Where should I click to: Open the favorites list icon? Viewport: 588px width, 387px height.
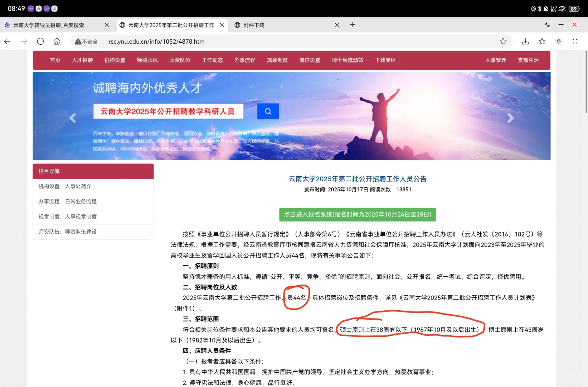(542, 41)
